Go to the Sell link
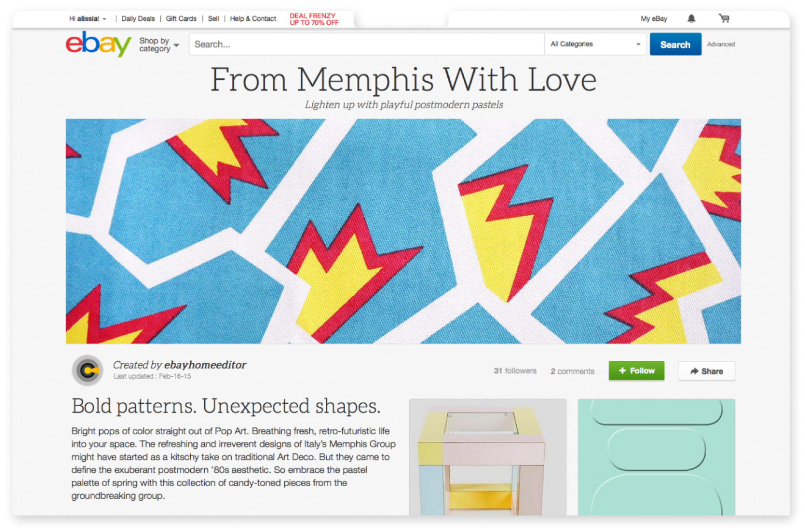The image size is (805, 532). [213, 18]
